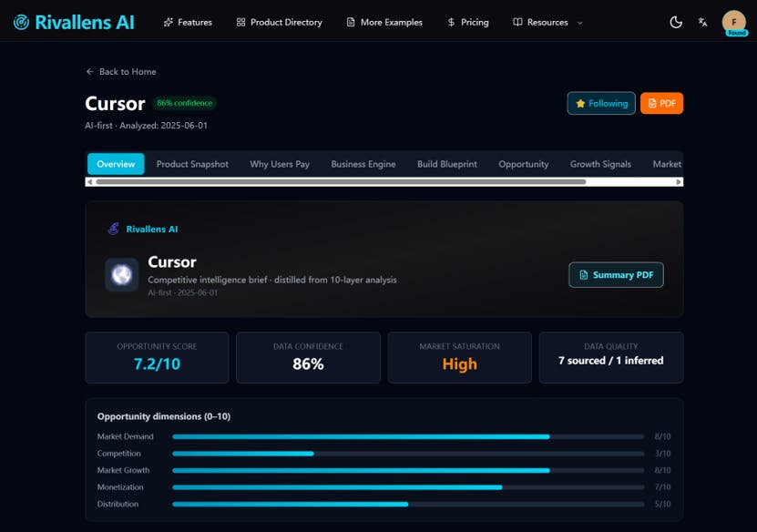The width and height of the screenshot is (757, 532).
Task: Click the horizontal tab scrollbar thumb
Action: click(341, 182)
